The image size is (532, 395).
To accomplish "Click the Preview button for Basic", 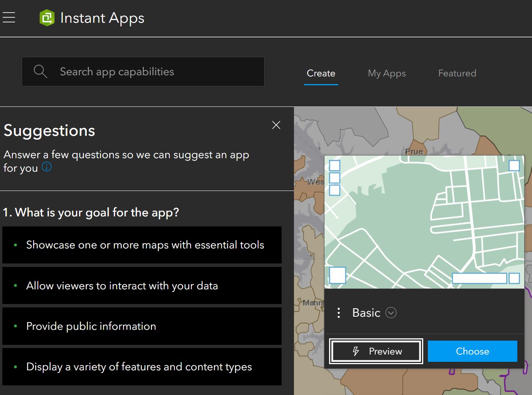I will pyautogui.click(x=376, y=351).
